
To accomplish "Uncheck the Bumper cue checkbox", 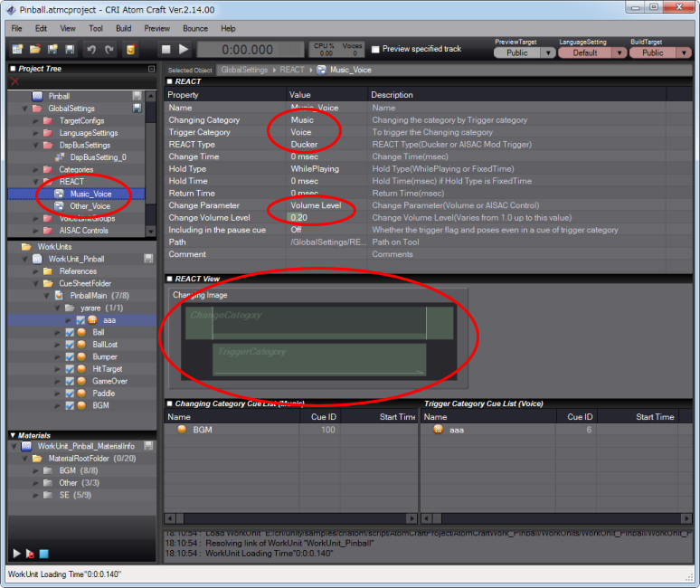I will pyautogui.click(x=71, y=356).
